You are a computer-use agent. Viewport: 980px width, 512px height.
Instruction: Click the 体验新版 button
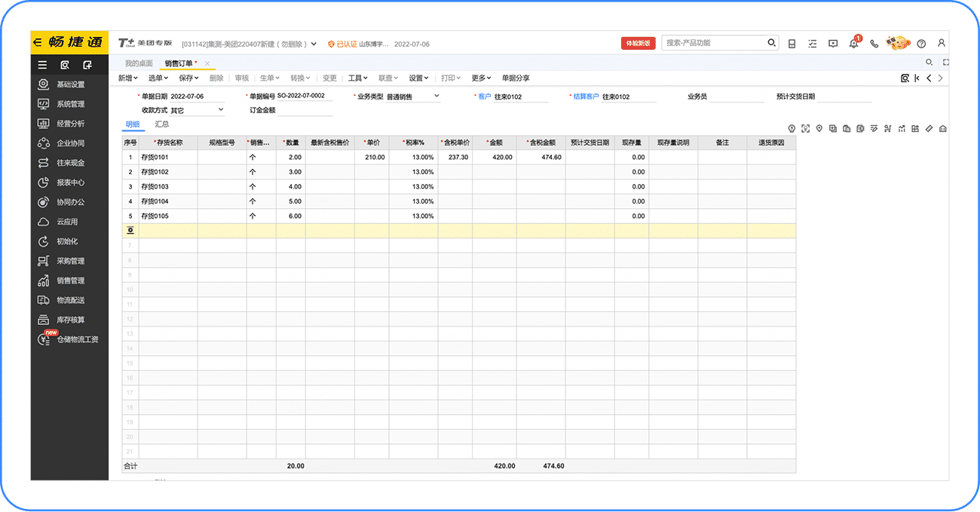[x=638, y=44]
